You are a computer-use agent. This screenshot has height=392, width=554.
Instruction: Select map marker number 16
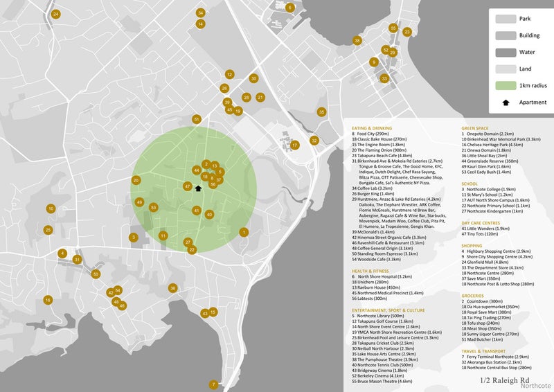pos(48,300)
